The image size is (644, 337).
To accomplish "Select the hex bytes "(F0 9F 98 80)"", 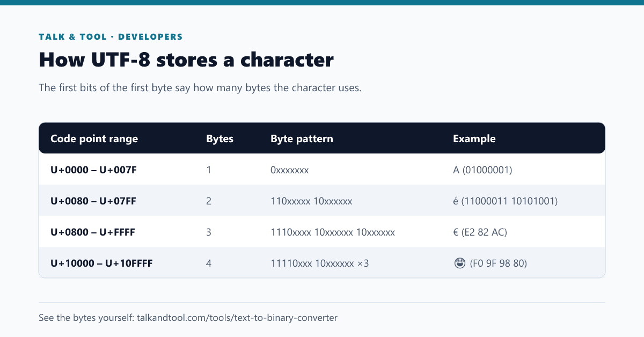I will pyautogui.click(x=499, y=263).
